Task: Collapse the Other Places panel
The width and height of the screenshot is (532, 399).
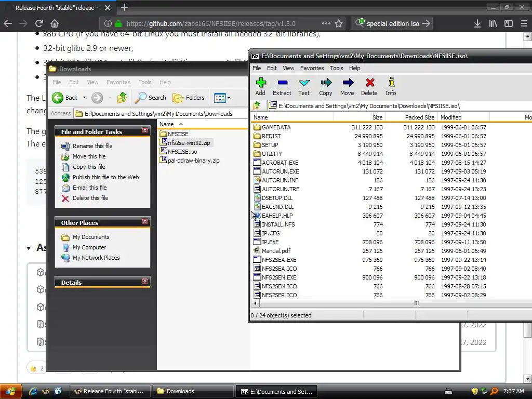Action: click(x=145, y=221)
